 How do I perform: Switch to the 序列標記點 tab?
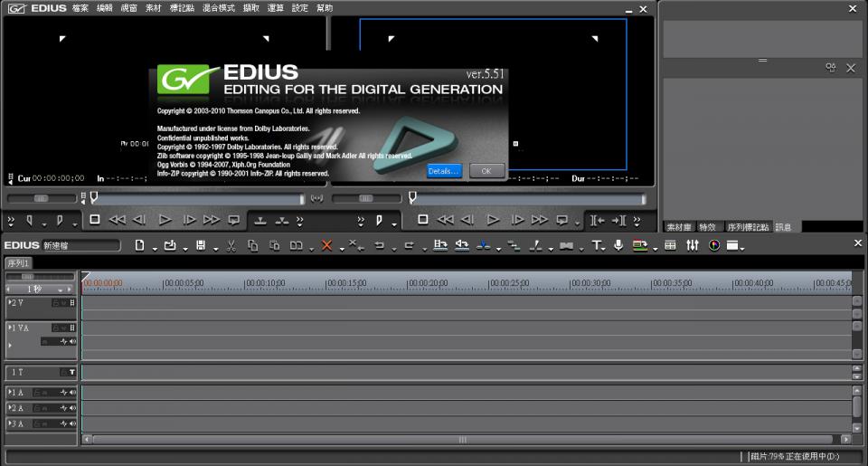748,227
